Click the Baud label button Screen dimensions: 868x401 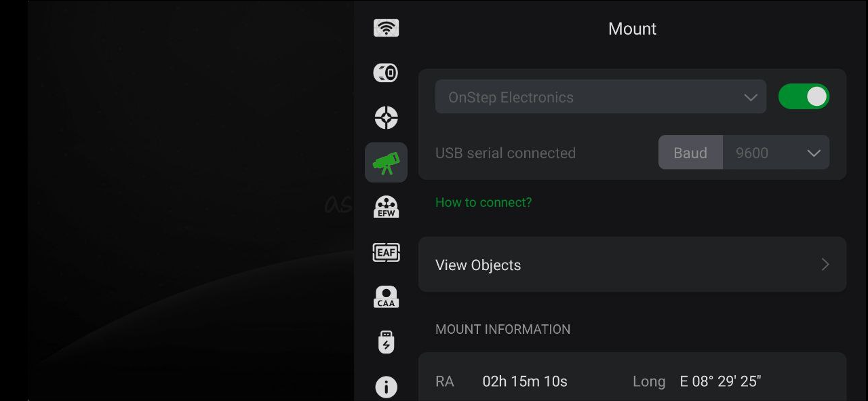pos(690,153)
